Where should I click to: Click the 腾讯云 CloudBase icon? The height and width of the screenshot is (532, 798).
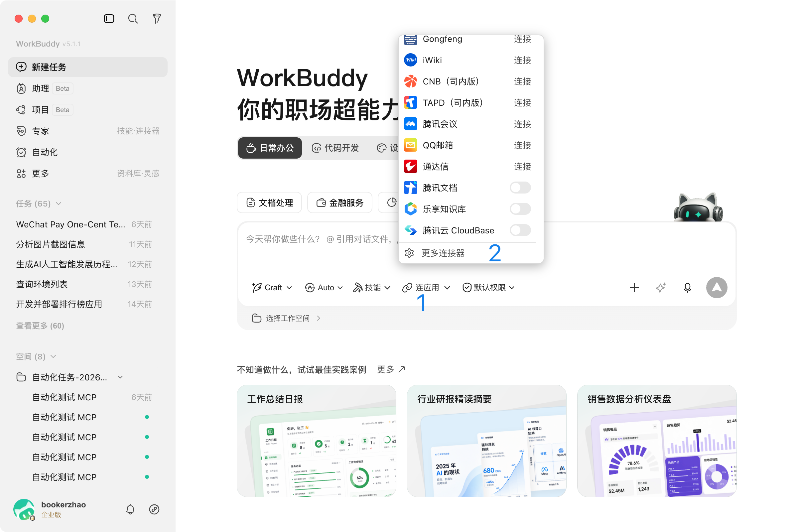[x=411, y=230]
